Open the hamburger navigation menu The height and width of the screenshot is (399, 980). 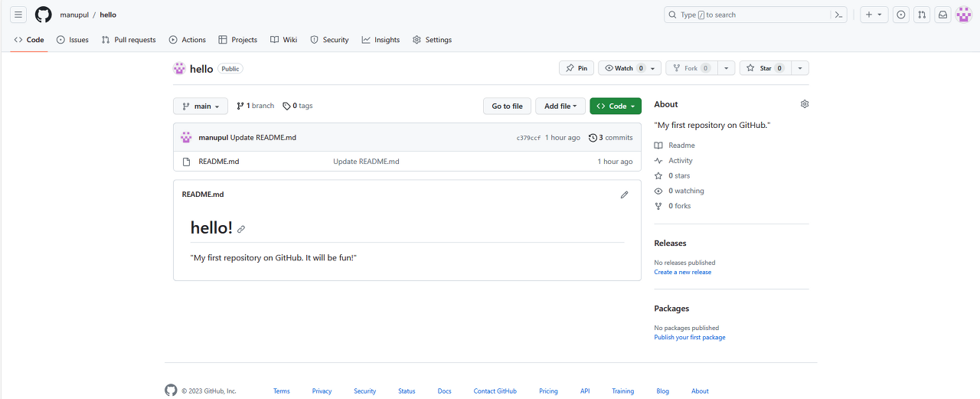coord(19,15)
